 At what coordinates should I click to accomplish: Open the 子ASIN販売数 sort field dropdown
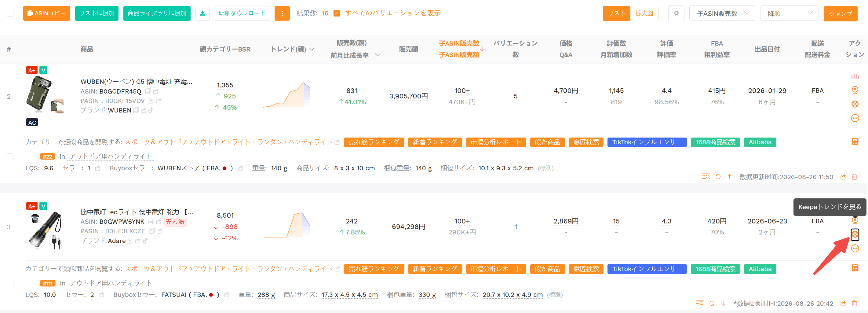coord(722,13)
